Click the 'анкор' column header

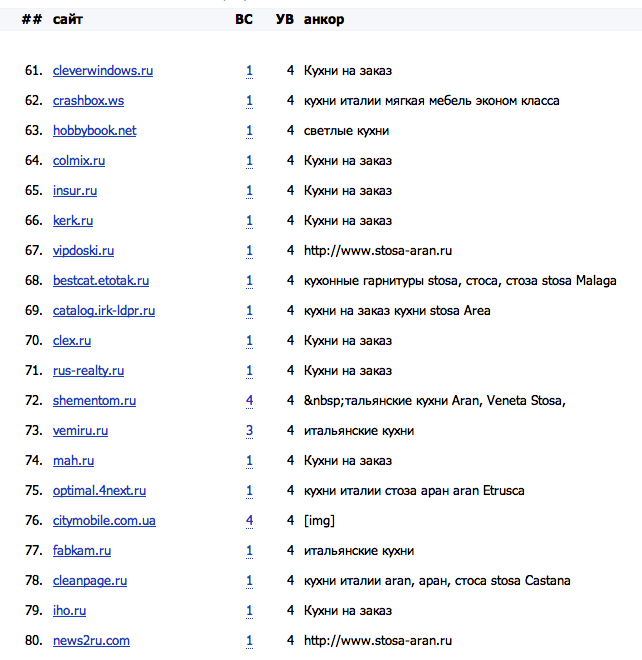tap(324, 20)
